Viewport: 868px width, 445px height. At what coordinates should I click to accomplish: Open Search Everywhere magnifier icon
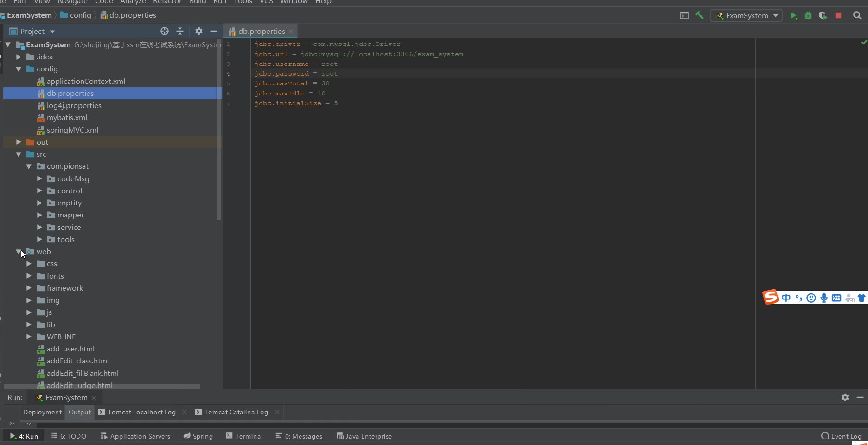pos(857,15)
